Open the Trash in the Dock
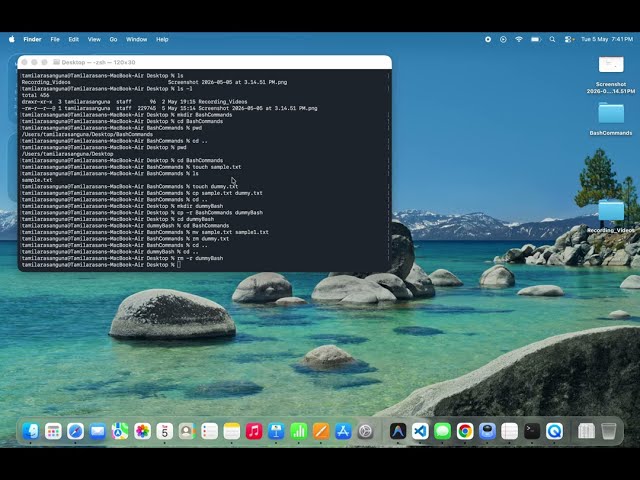This screenshot has height=480, width=640. pos(609,431)
